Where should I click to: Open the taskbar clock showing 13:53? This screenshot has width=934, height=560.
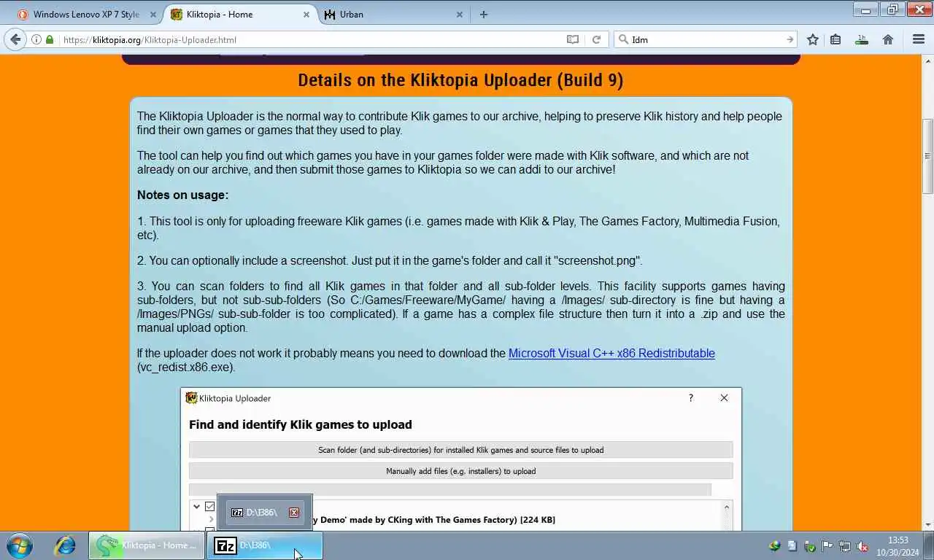pyautogui.click(x=898, y=545)
